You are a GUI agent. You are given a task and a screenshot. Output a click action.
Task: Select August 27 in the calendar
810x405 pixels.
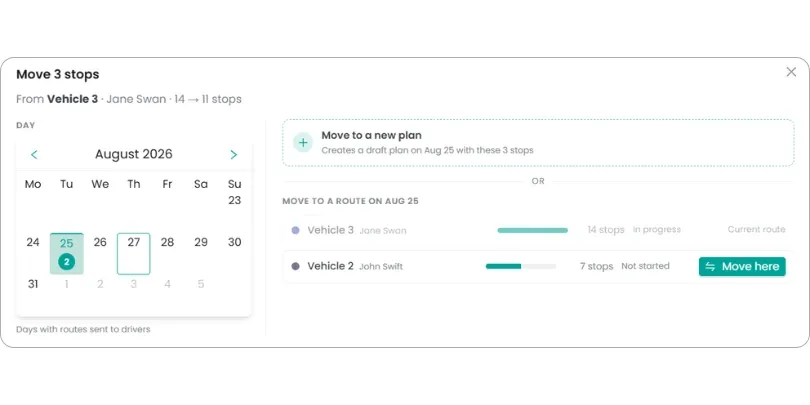[134, 254]
